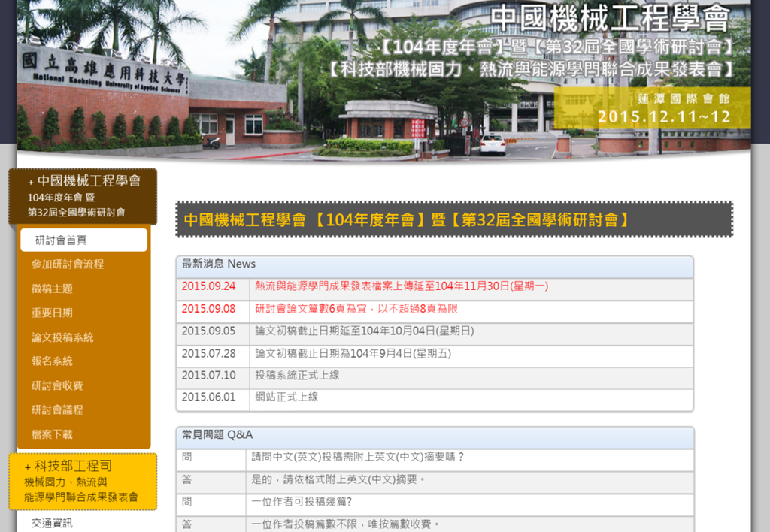The width and height of the screenshot is (770, 532).
Task: Click news item 論文初稿截止日期為104年9月4日
Action: [x=353, y=354]
